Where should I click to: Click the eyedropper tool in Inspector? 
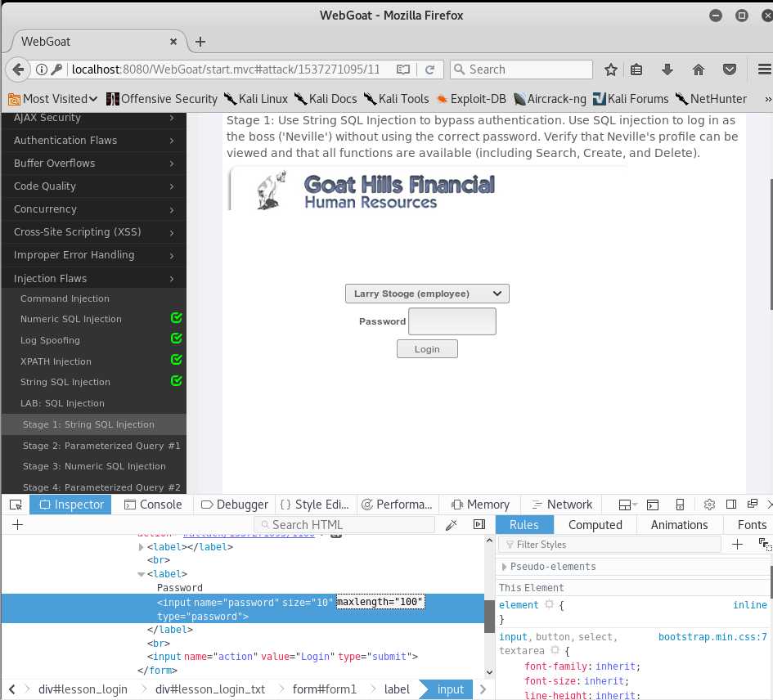point(451,524)
